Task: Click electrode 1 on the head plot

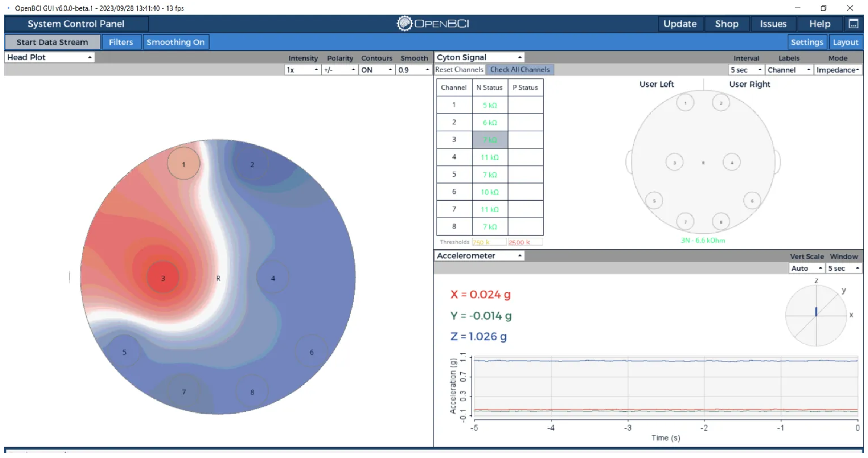Action: point(184,164)
